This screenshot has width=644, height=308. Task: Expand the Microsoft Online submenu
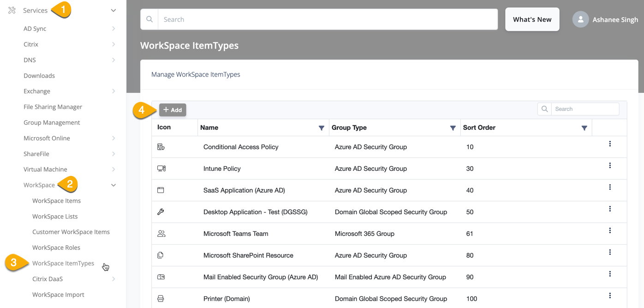(113, 138)
